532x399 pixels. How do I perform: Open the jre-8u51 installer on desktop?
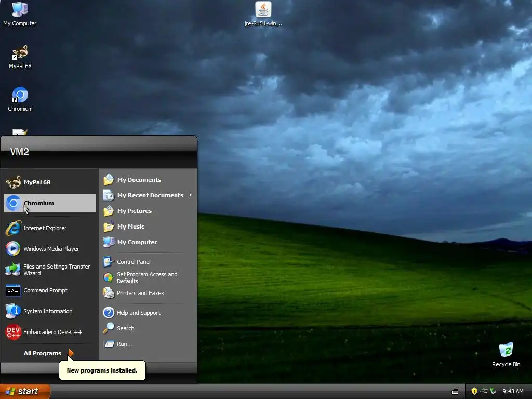(x=263, y=14)
